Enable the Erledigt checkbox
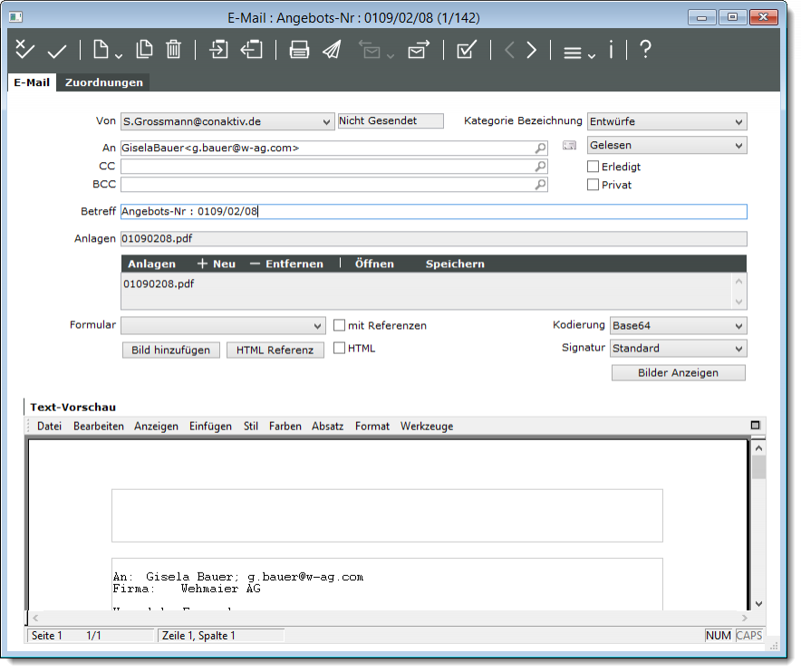The height and width of the screenshot is (672, 801). 594,167
